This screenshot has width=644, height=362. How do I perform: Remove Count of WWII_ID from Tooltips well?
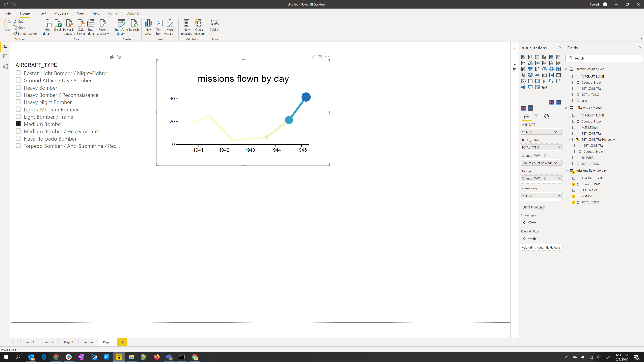559,178
